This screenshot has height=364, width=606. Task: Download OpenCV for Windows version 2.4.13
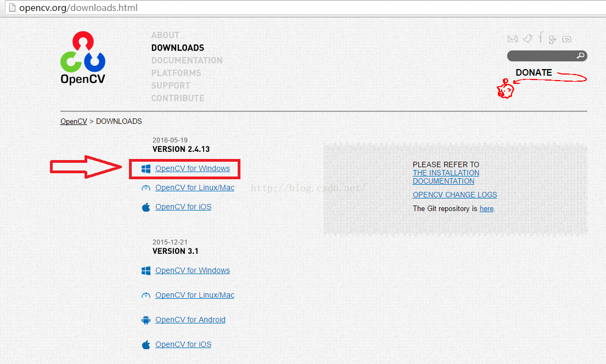(x=193, y=168)
